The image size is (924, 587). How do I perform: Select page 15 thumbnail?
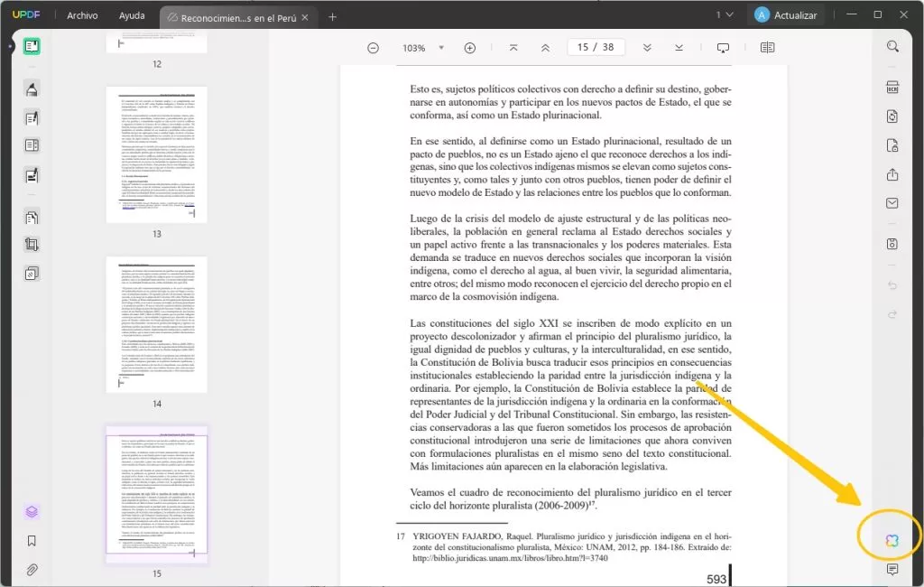tap(157, 494)
